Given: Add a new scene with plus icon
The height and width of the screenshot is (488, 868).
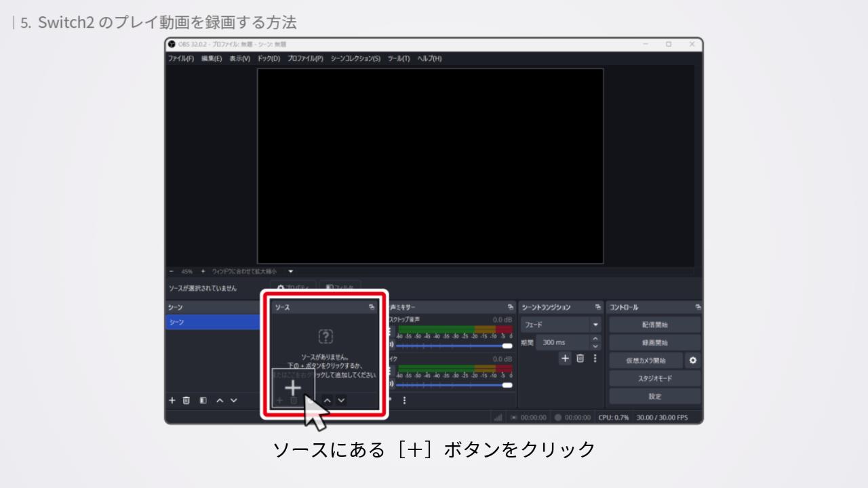Looking at the screenshot, I should pos(172,401).
